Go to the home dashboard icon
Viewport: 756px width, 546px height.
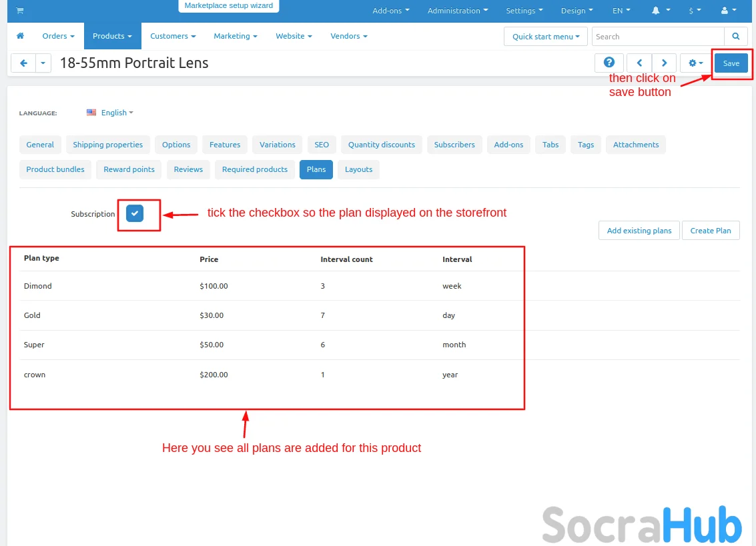tap(21, 36)
